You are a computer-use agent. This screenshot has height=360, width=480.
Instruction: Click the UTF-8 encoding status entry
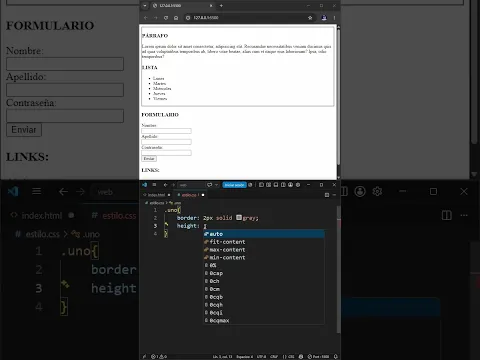261,356
